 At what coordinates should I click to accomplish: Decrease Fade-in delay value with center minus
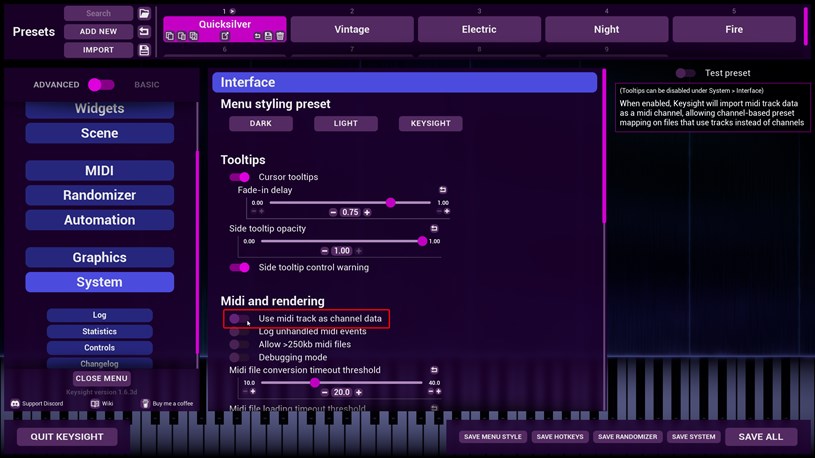click(333, 212)
